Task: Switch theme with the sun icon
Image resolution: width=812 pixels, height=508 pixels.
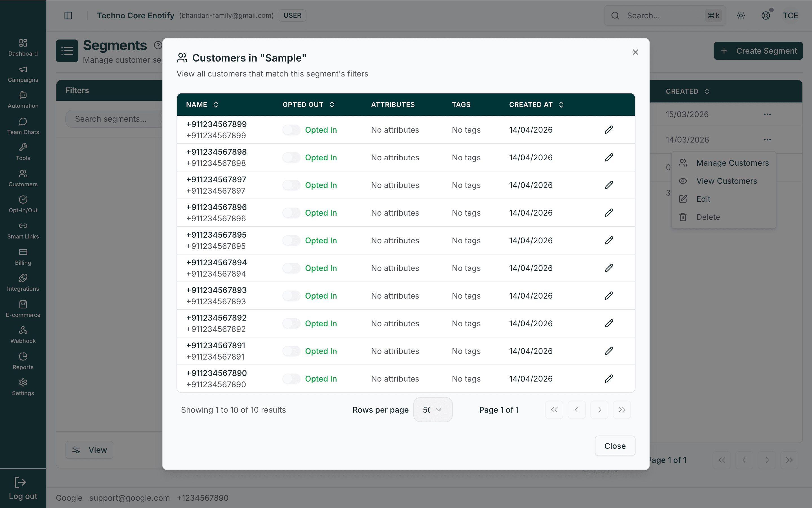Action: click(741, 16)
